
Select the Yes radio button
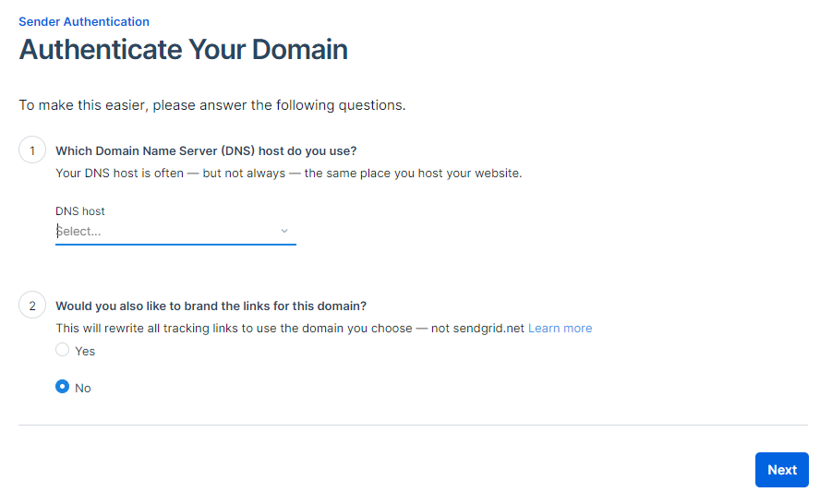tap(62, 350)
